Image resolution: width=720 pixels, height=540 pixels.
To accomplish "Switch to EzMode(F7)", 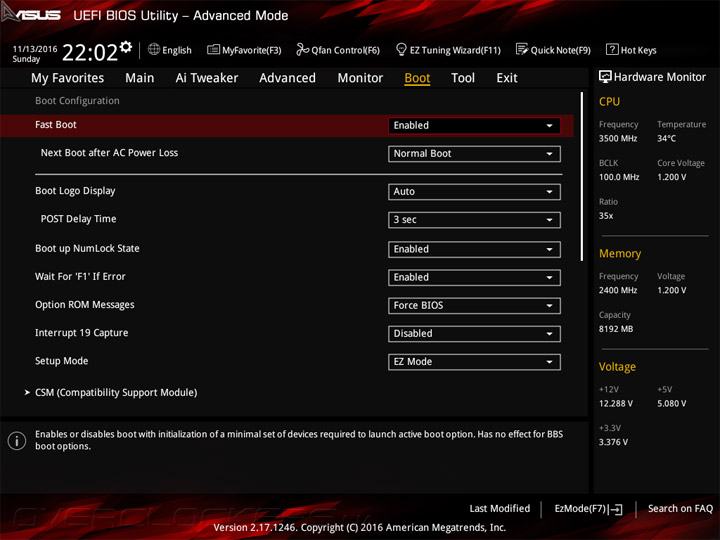I will (x=580, y=509).
